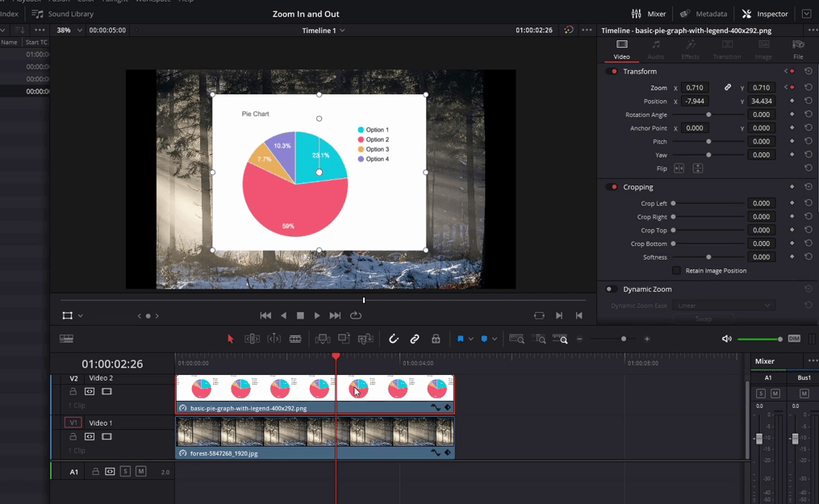The image size is (819, 504).
Task: Open the viewer transform mode dropdown
Action: click(81, 315)
